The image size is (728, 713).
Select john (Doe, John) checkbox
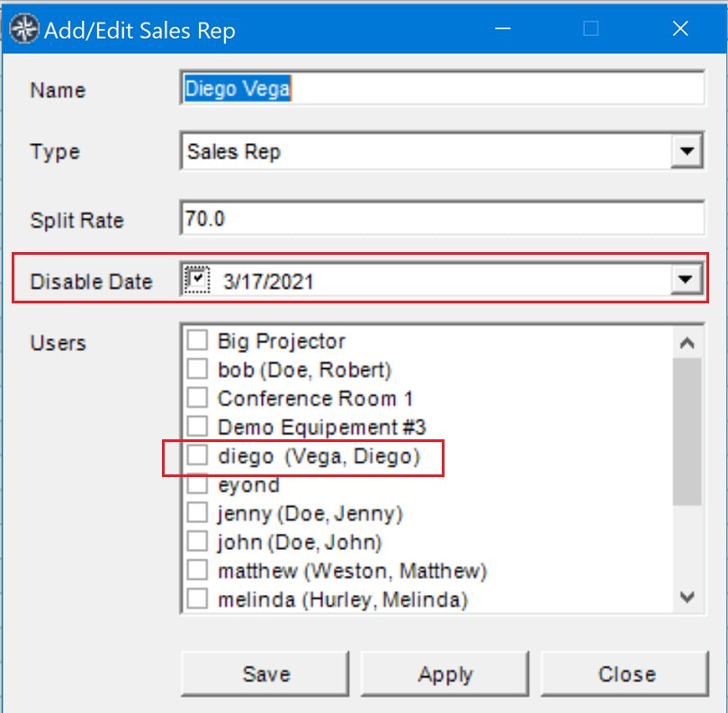pyautogui.click(x=197, y=541)
